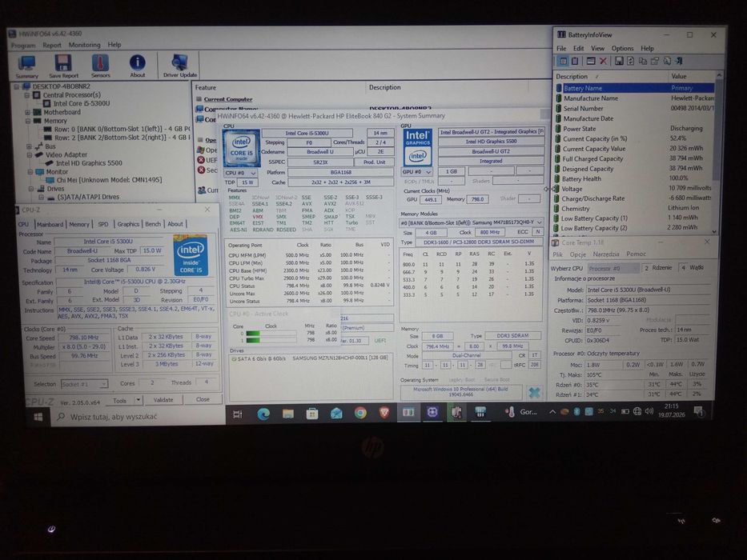
Task: Click the Tools button in CPU-Z
Action: coord(119,401)
